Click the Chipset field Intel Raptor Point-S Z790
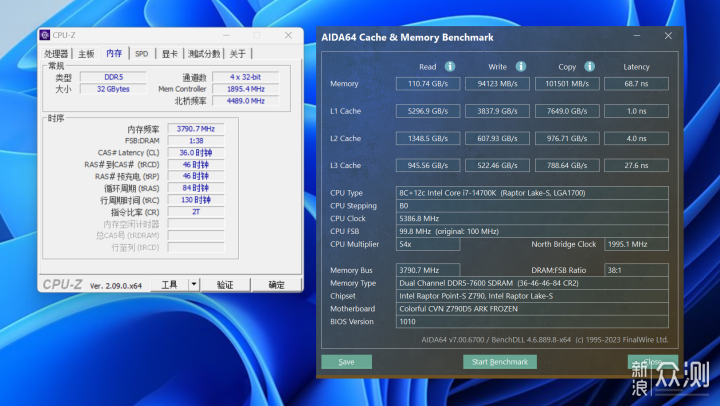Viewport: 720px width, 406px height. pyautogui.click(x=532, y=296)
